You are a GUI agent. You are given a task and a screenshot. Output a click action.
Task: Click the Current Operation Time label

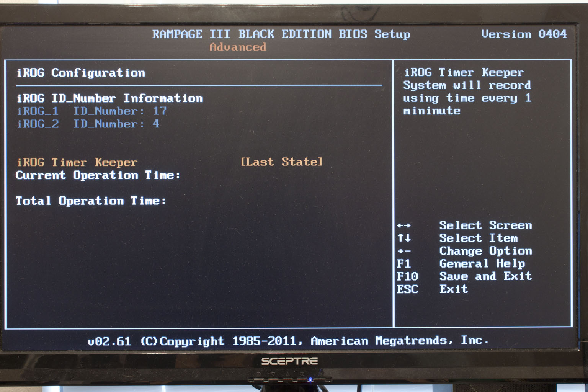click(x=98, y=175)
